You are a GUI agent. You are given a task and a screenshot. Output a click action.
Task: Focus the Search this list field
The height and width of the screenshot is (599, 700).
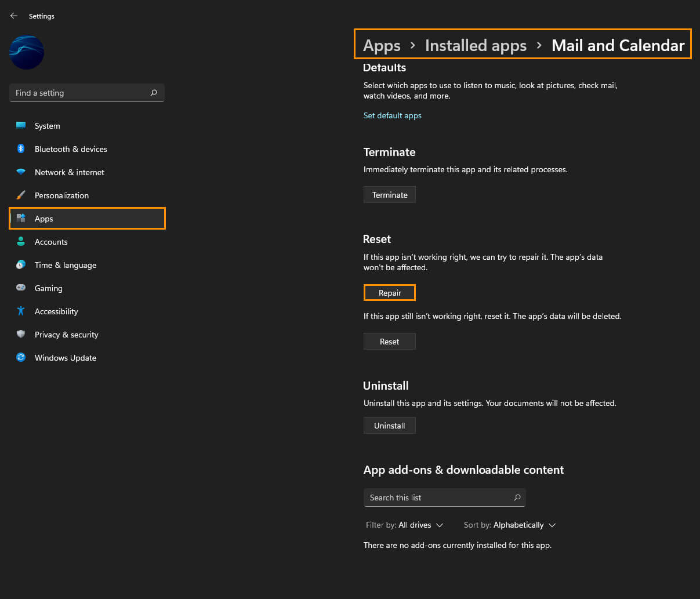coord(444,498)
